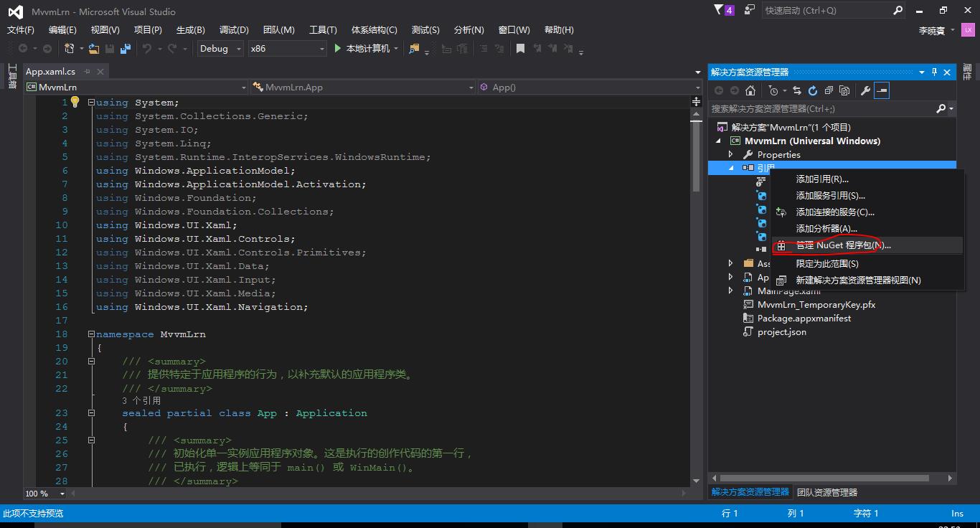Click the Collapse All icon
The image size is (980, 528).
click(x=829, y=90)
